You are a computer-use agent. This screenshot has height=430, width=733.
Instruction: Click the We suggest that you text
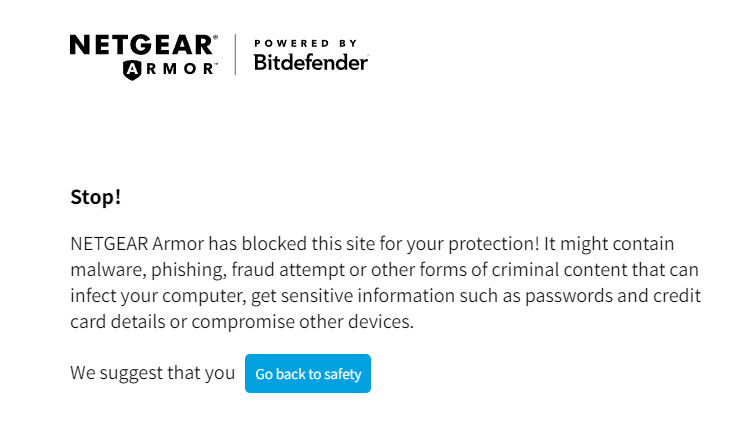pos(152,373)
